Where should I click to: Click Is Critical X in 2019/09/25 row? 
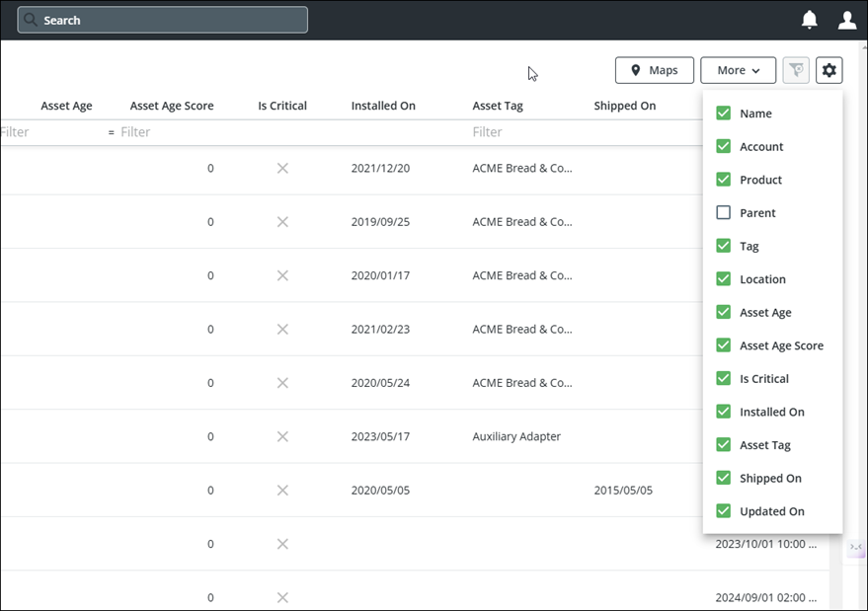282,222
